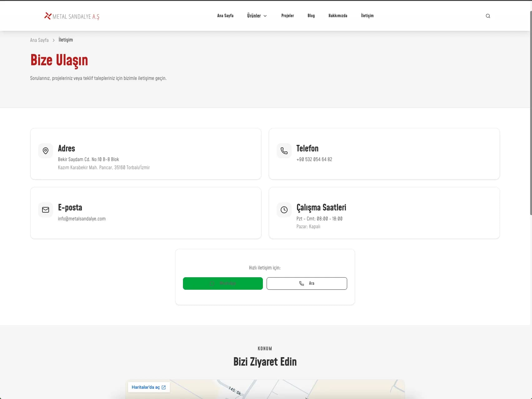Click the Ara call button
The height and width of the screenshot is (399, 532).
point(307,283)
